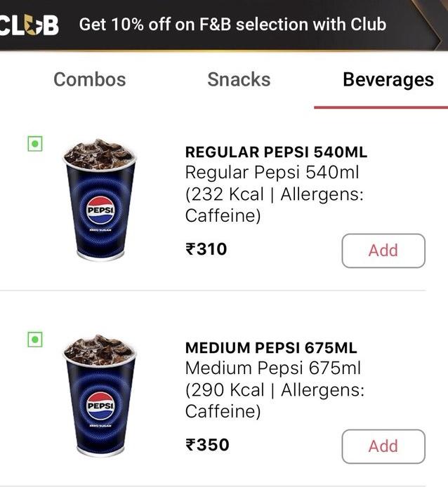View the 290 Kcal allergen info text

(x=274, y=390)
